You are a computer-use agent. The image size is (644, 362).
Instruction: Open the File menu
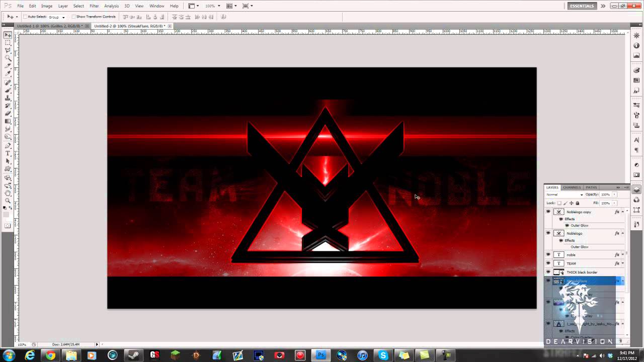(x=20, y=6)
